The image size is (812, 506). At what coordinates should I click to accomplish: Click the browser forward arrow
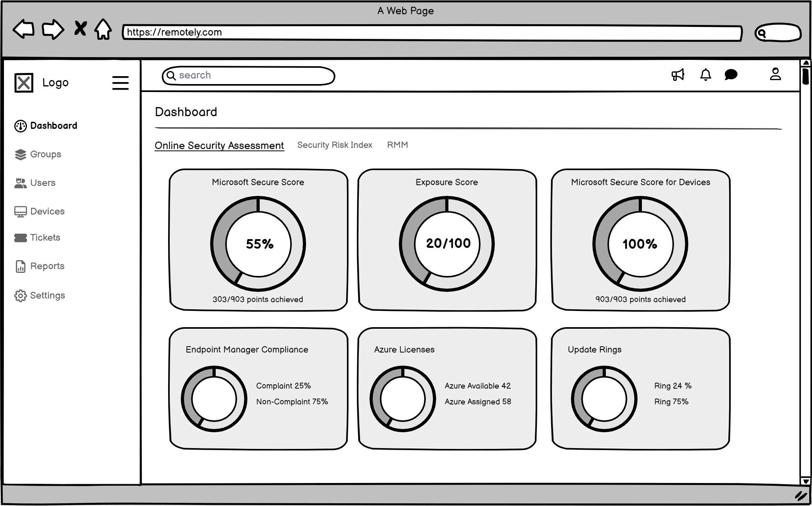tap(53, 29)
